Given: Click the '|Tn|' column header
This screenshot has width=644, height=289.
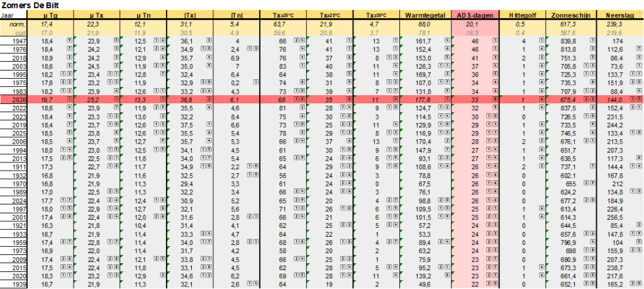Looking at the screenshot, I should click(x=236, y=15).
